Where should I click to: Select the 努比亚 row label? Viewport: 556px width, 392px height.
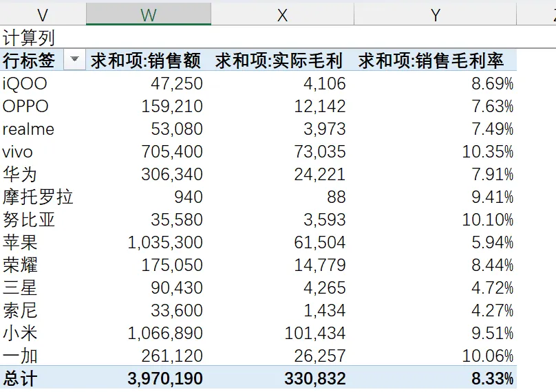tap(29, 220)
